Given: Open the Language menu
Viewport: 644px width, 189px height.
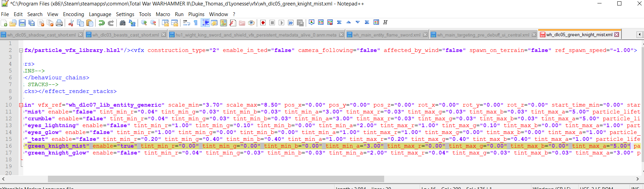Looking at the screenshot, I should (100, 14).
